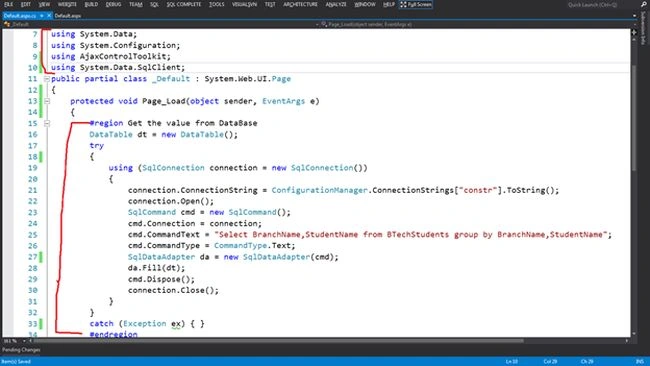Image resolution: width=650 pixels, height=366 pixels.
Task: Open the TOOLS menu
Action: (x=216, y=4)
